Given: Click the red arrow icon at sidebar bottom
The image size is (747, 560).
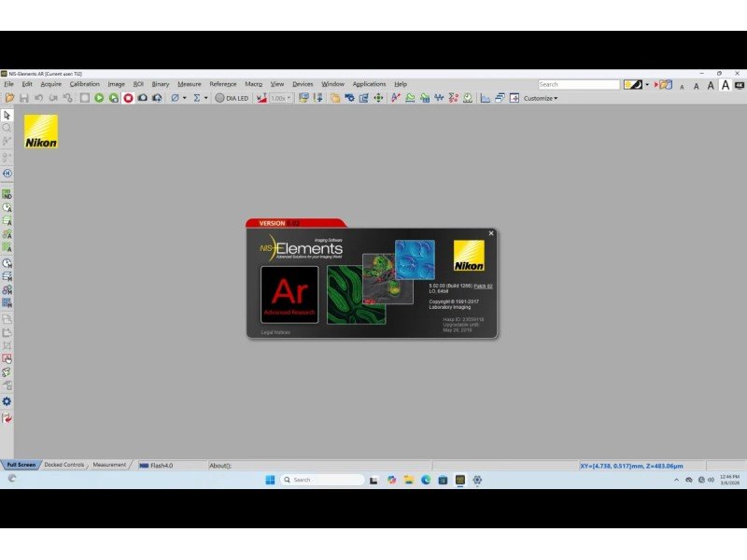Looking at the screenshot, I should (x=7, y=418).
